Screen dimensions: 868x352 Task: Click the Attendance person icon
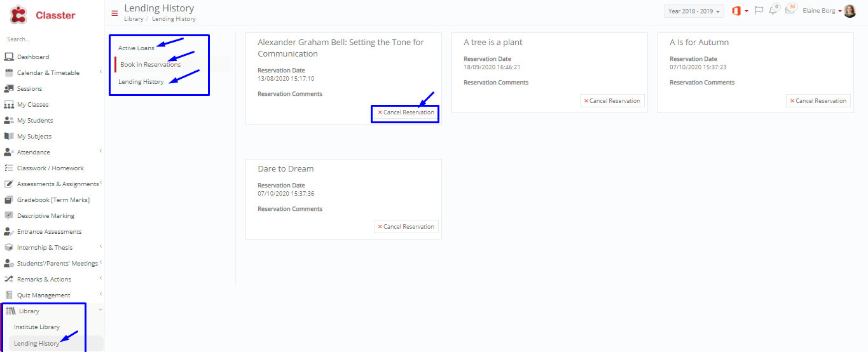tap(9, 152)
